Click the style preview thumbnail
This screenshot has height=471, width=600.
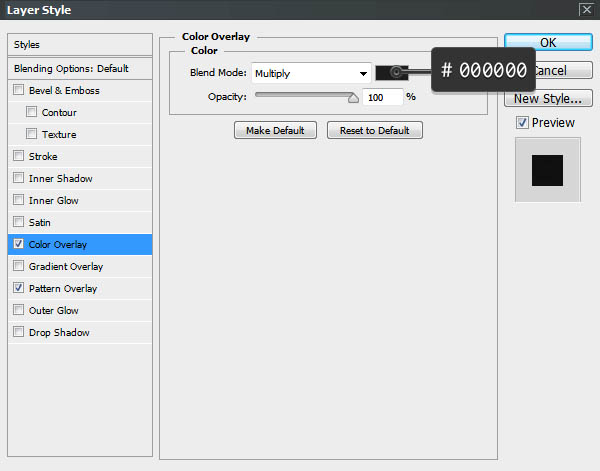click(x=547, y=170)
